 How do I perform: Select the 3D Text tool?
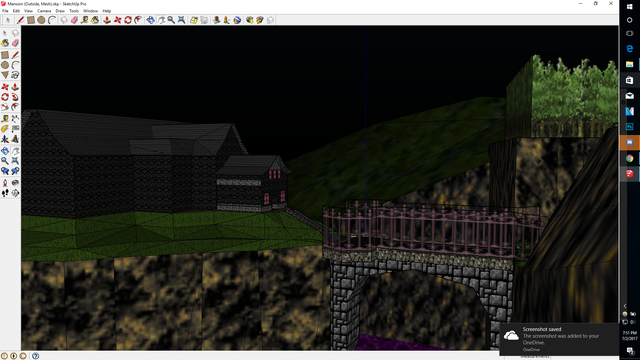[15, 139]
